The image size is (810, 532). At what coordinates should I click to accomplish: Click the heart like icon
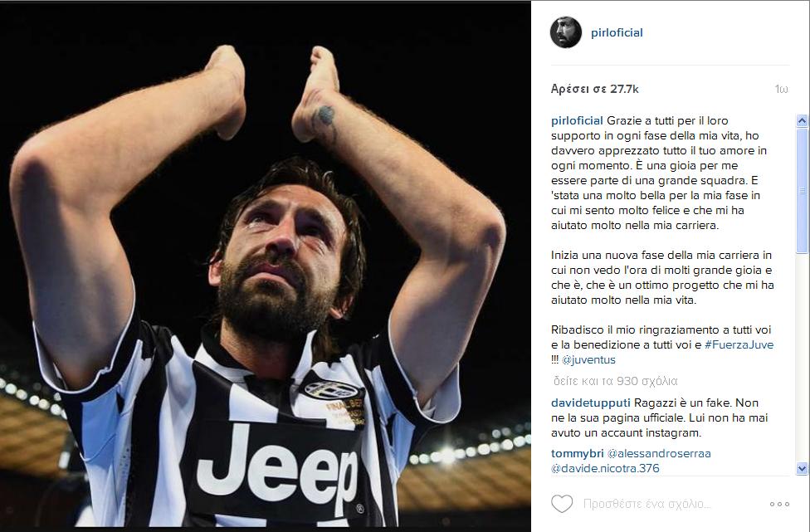(562, 504)
